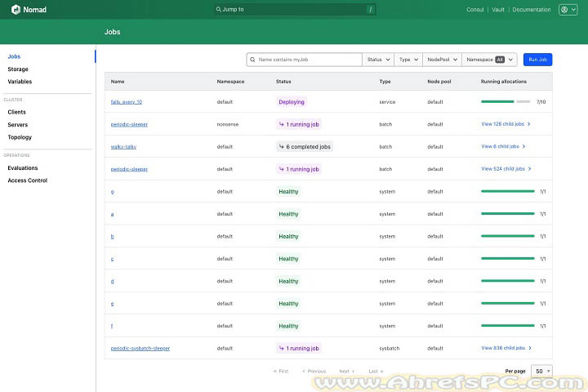This screenshot has width=588, height=392.
Task: Open the fails_every_10 job
Action: (127, 101)
